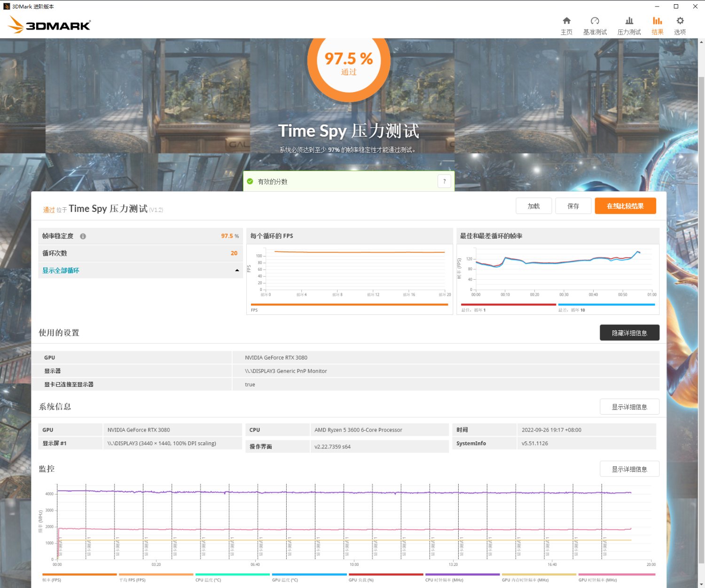The height and width of the screenshot is (588, 705).
Task: Click the 操作界面 v2.22.7359 s64 value
Action: (x=332, y=447)
